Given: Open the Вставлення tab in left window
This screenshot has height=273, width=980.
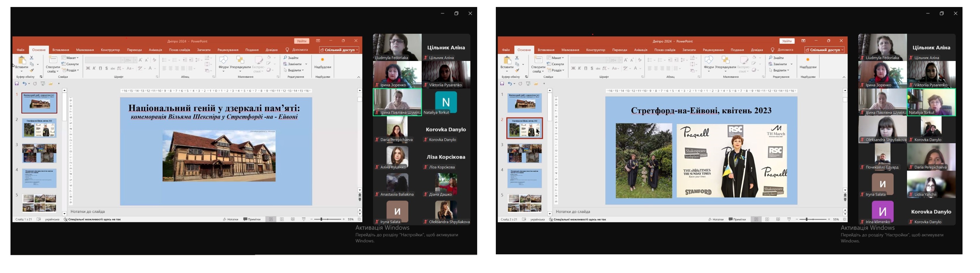Looking at the screenshot, I should click(x=61, y=50).
